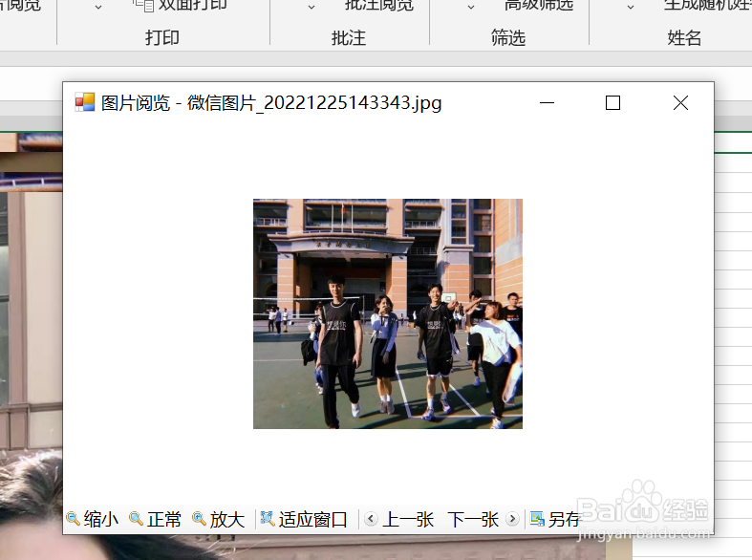Click the 筛选 ribbon group label
The height and width of the screenshot is (560, 752).
point(508,37)
